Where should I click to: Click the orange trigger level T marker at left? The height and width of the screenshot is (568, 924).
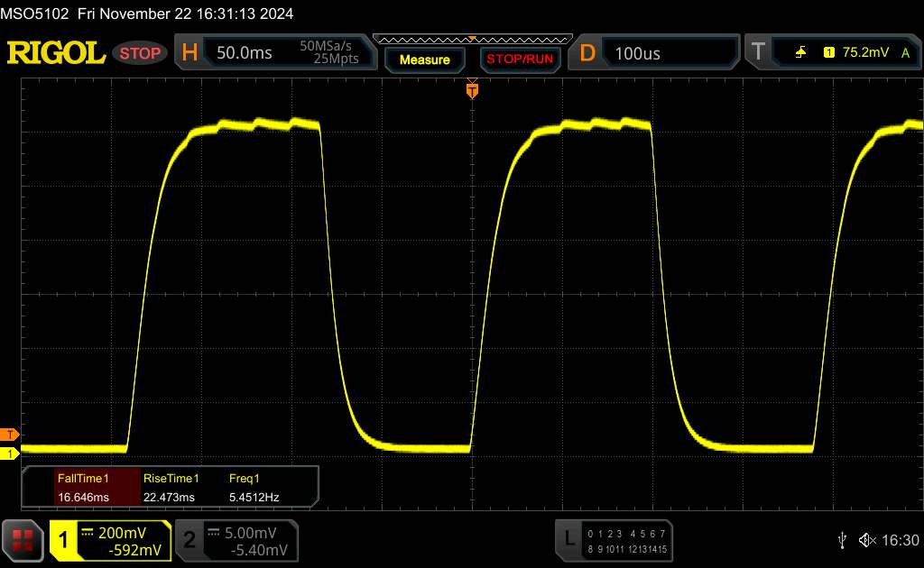9,435
